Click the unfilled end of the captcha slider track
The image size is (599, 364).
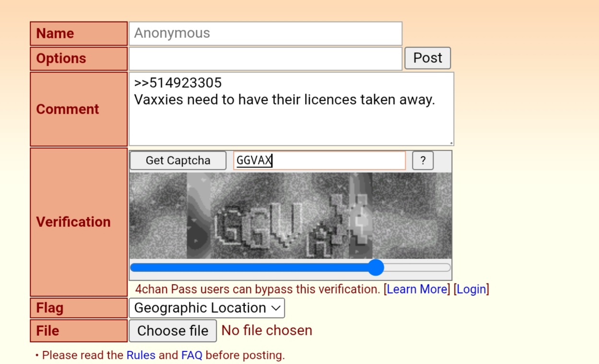[417, 267]
